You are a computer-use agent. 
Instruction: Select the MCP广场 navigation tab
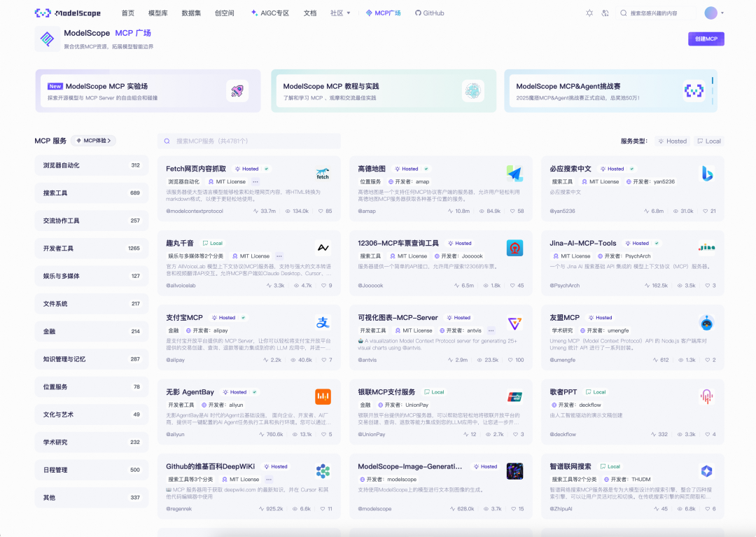tap(384, 13)
